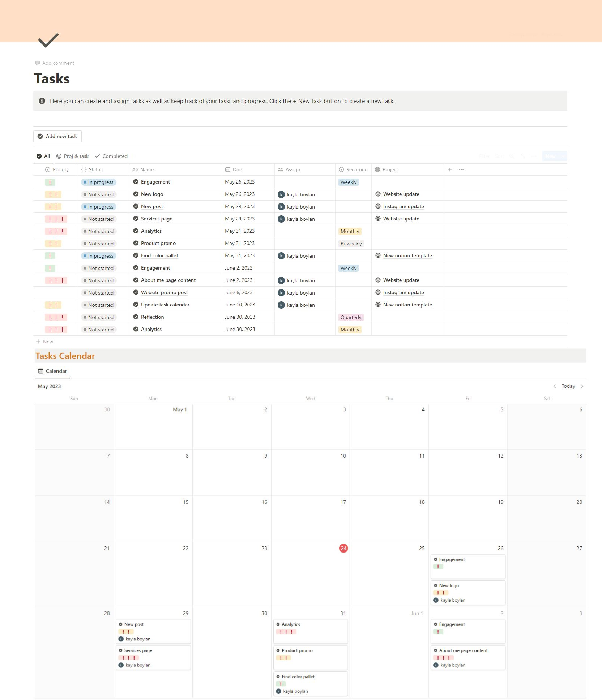The image size is (602, 700).
Task: Toggle the completion check on Engagement task
Action: coord(136,182)
